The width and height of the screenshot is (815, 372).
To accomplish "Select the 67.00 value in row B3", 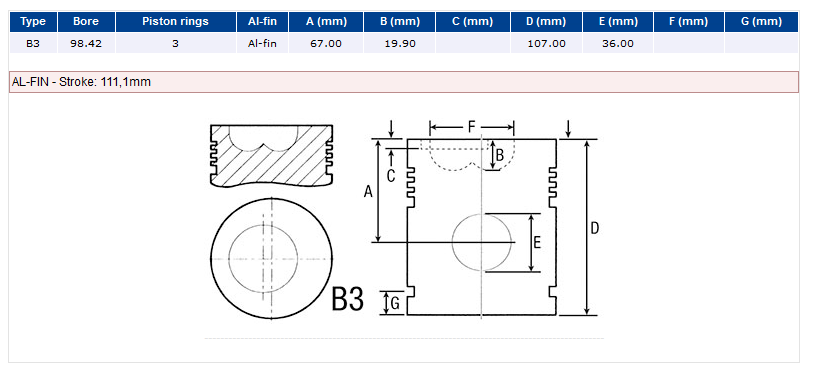I will click(326, 44).
